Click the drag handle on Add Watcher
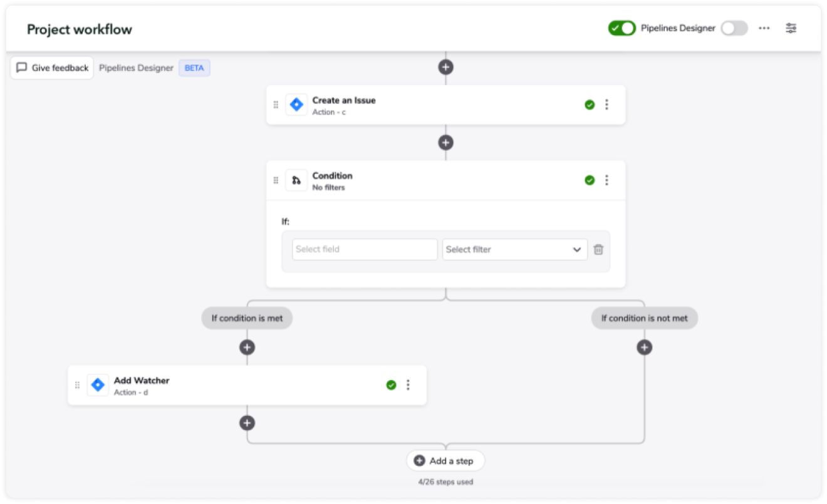Image resolution: width=827 pixels, height=504 pixels. pyautogui.click(x=77, y=384)
